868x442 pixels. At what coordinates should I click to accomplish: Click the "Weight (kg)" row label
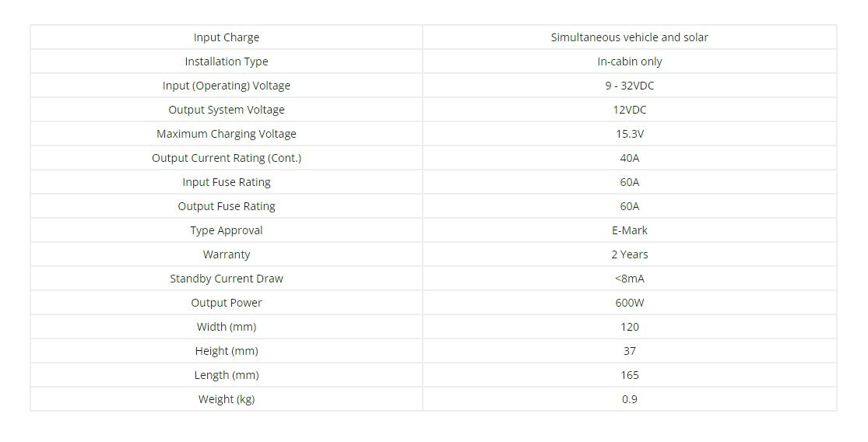[x=226, y=399]
